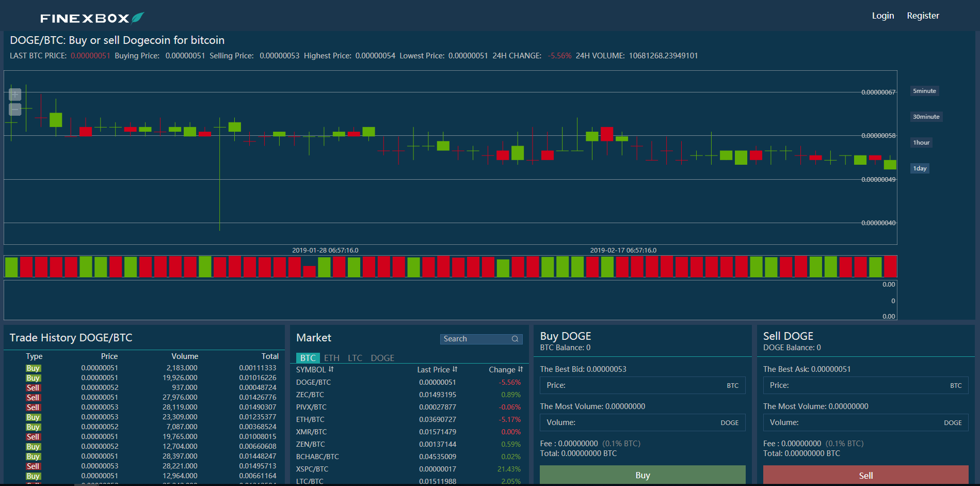Click the search magnifier icon in Market
The height and width of the screenshot is (486, 980).
click(515, 339)
